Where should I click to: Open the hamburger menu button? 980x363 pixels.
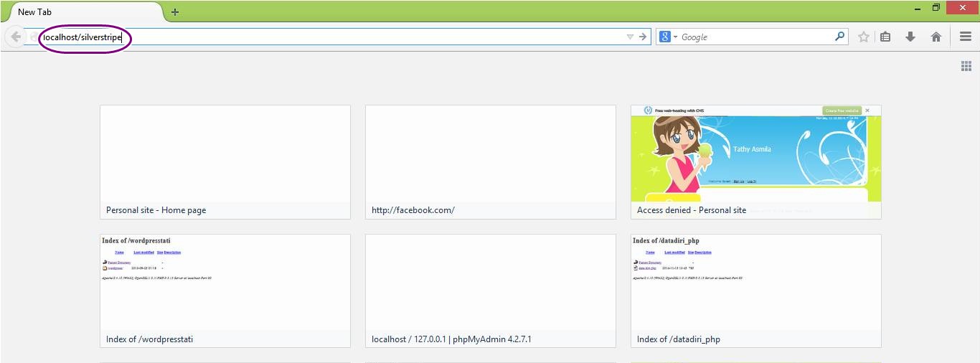tap(966, 37)
